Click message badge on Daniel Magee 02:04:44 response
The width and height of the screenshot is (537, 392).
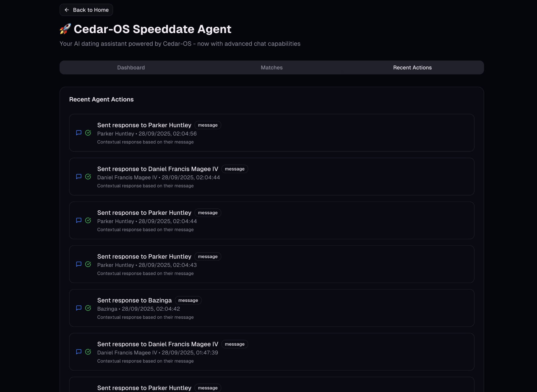[235, 169]
